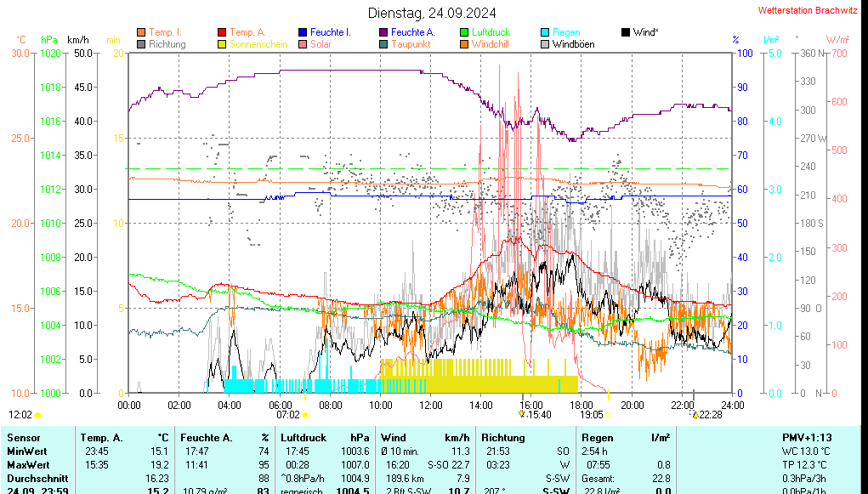Click the Regen column header in table
The height and width of the screenshot is (494, 868).
click(598, 437)
